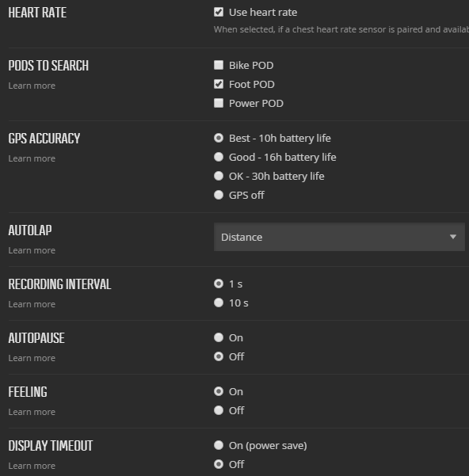The height and width of the screenshot is (476, 469).
Task: Click the Autolap dropdown arrow
Action: pos(453,237)
